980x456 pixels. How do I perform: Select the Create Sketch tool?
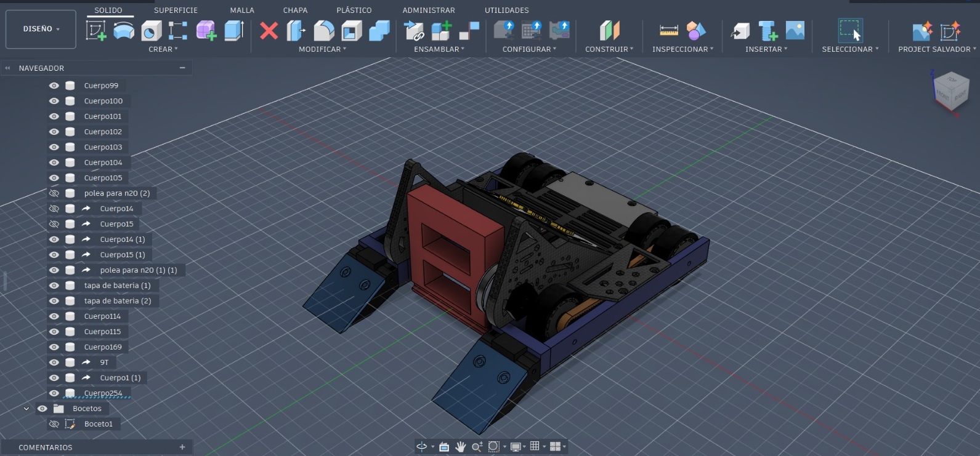pos(96,30)
